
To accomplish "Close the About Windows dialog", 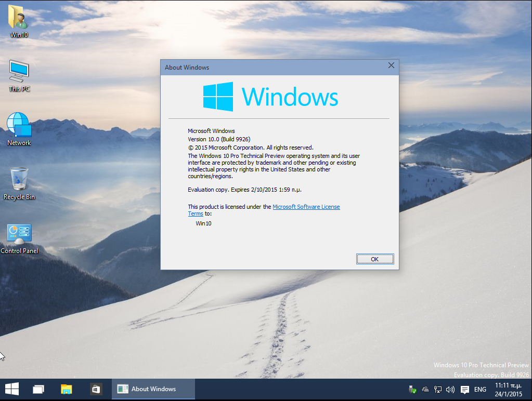I will (391, 65).
